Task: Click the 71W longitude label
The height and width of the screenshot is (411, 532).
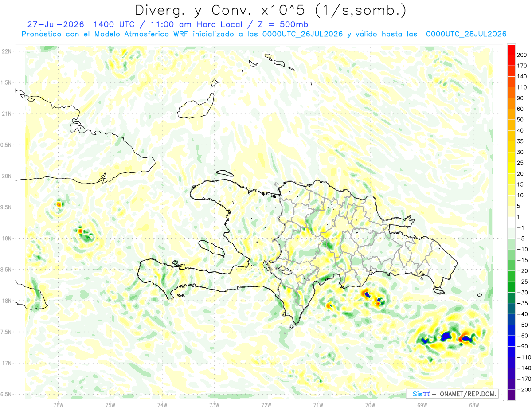Action: tap(317, 405)
